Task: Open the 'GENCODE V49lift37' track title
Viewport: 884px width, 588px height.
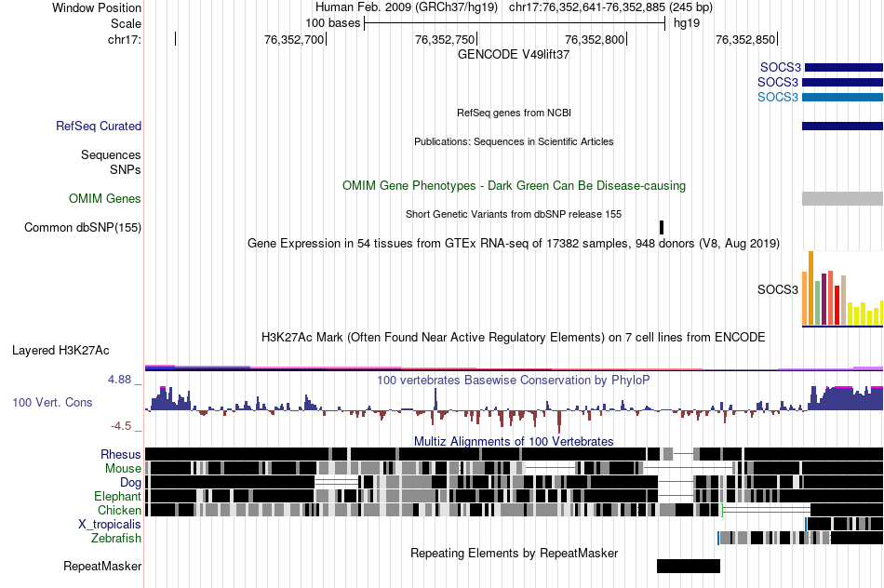Action: (514, 55)
